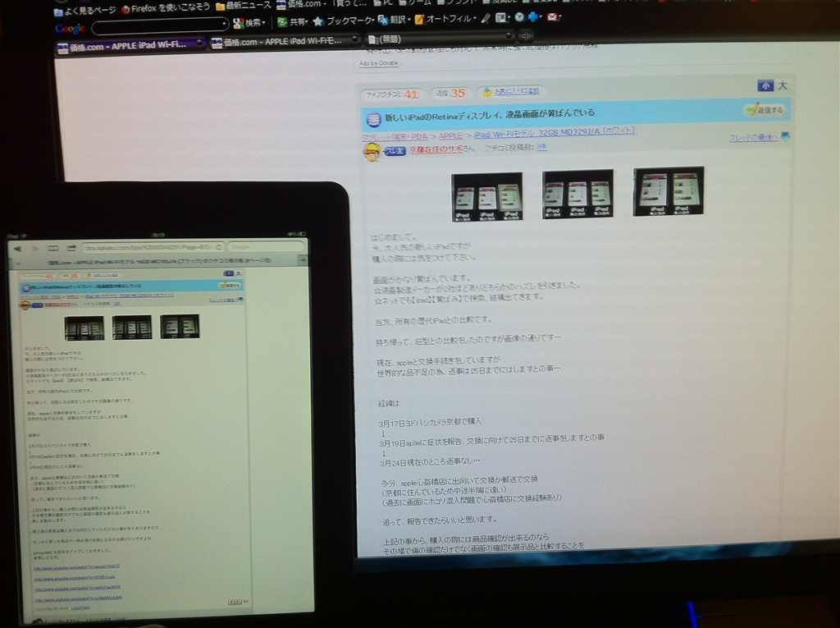
Task: Jump to スレッドの最後へ link
Action: tap(753, 138)
